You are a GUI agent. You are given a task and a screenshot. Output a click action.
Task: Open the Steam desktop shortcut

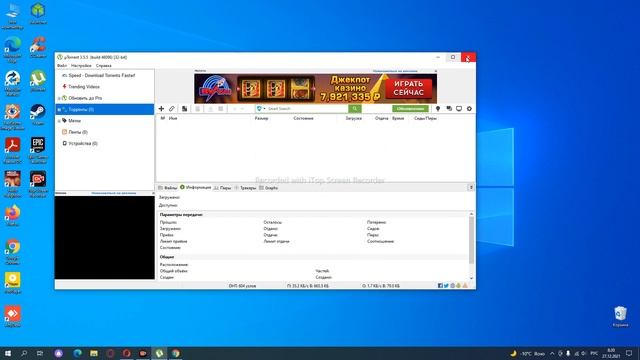click(38, 115)
